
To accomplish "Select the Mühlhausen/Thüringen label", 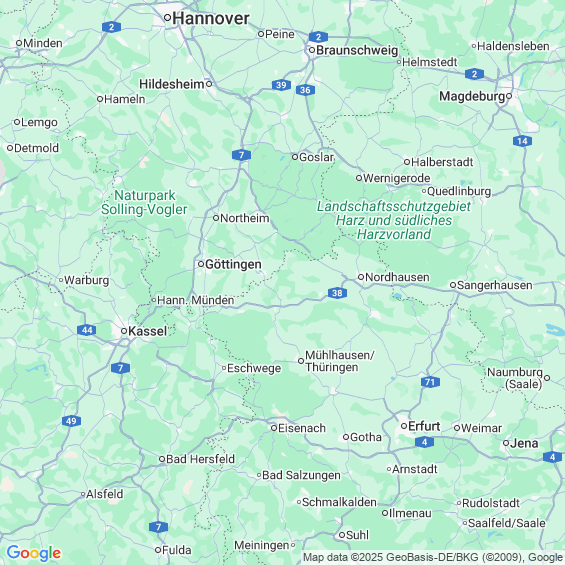I will click(340, 361).
